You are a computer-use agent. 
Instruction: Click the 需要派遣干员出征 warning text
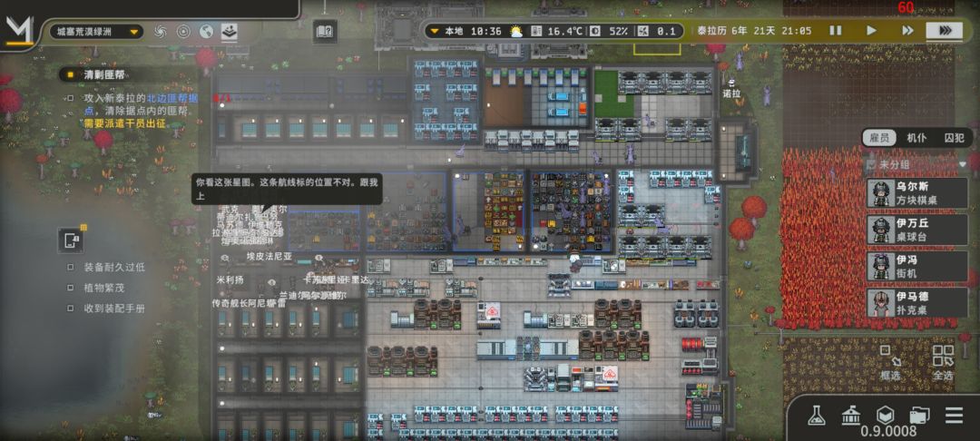pos(125,123)
